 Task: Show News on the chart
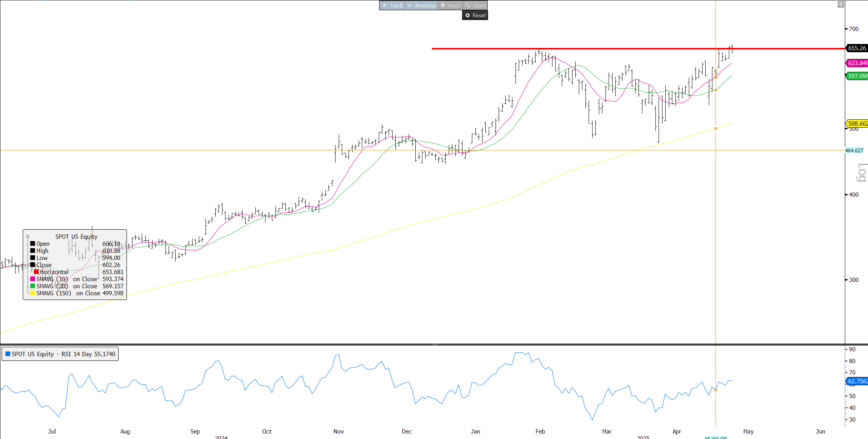point(450,5)
